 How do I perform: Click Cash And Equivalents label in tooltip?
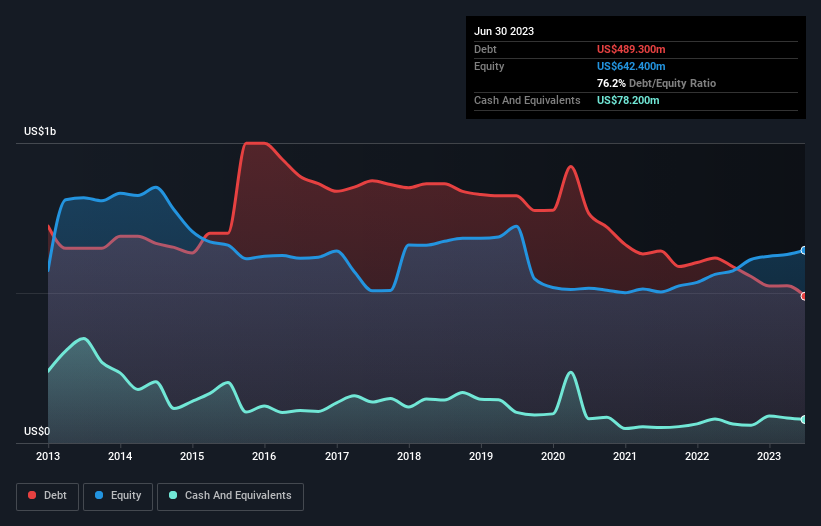pos(527,100)
